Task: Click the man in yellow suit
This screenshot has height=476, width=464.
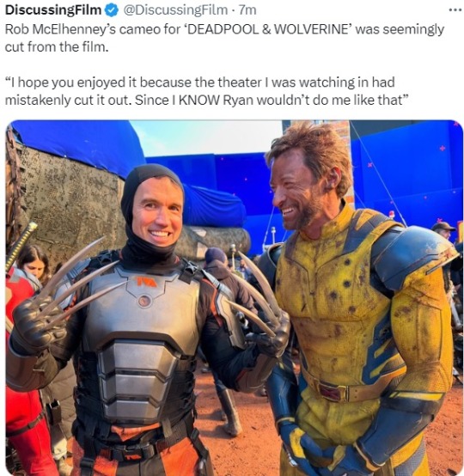Action: point(358,303)
